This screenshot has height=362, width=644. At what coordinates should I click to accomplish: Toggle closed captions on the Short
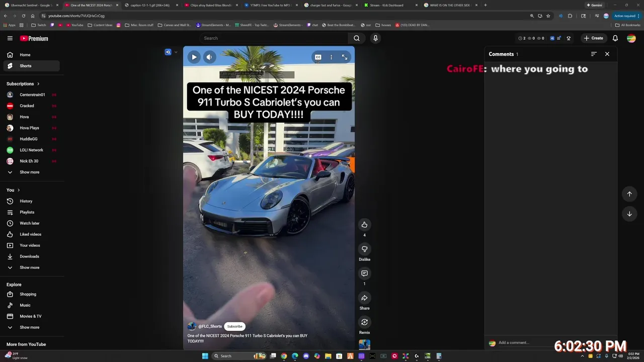point(318,57)
